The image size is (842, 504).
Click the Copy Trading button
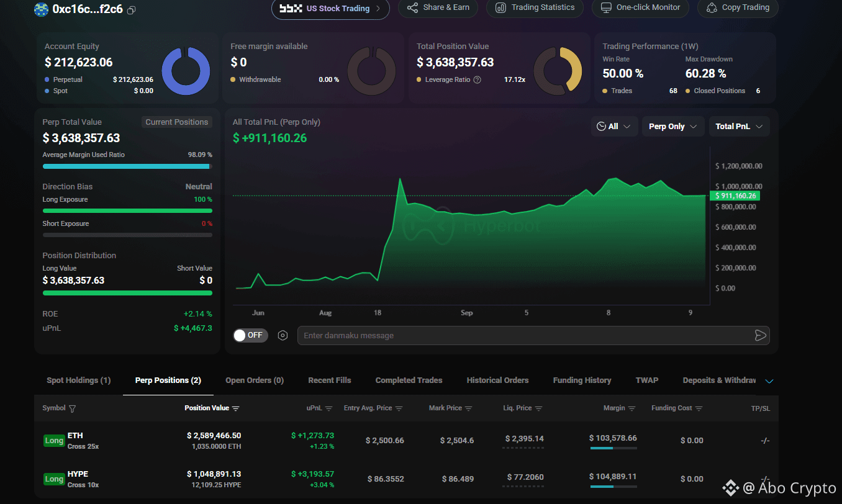tap(738, 7)
